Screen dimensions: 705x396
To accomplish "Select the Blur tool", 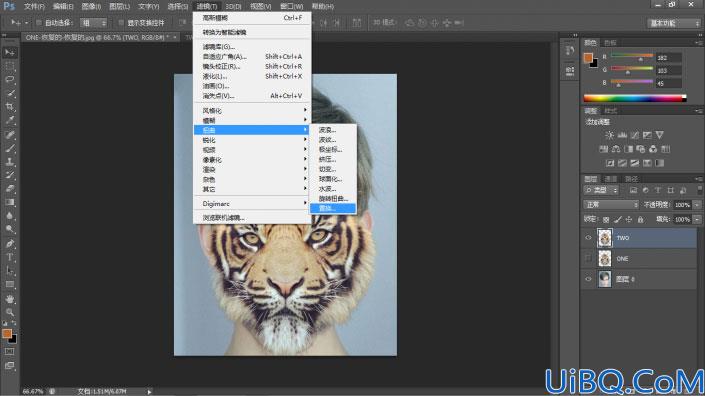I will [x=9, y=216].
